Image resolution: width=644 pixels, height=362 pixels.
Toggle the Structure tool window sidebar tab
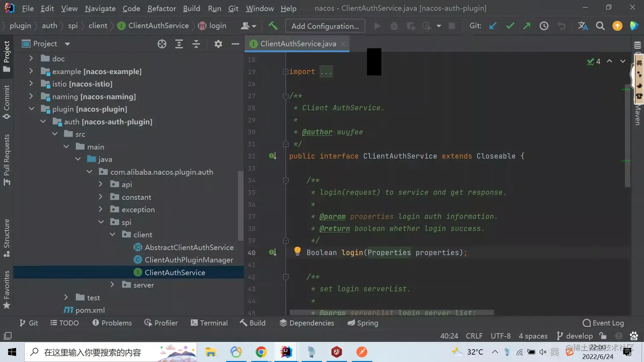coord(6,238)
